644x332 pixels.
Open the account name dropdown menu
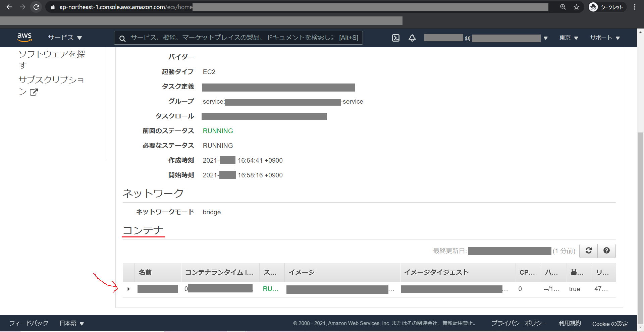(546, 38)
